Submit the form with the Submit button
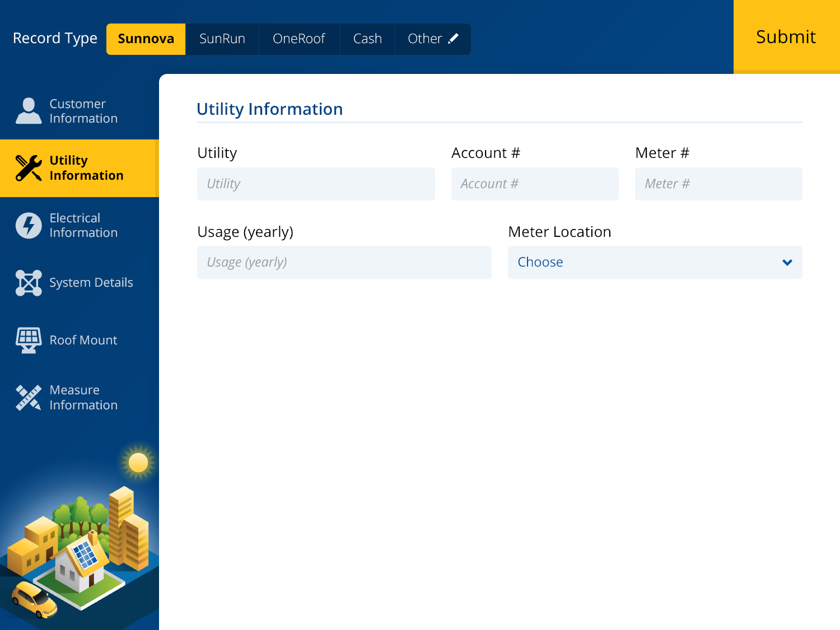This screenshot has height=630, width=840. coord(786,37)
